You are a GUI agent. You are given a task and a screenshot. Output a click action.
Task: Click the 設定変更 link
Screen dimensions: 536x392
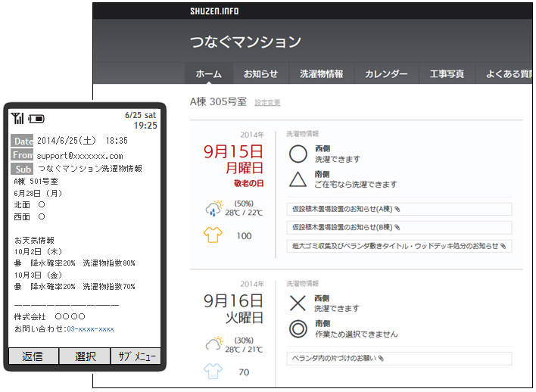pyautogui.click(x=267, y=102)
